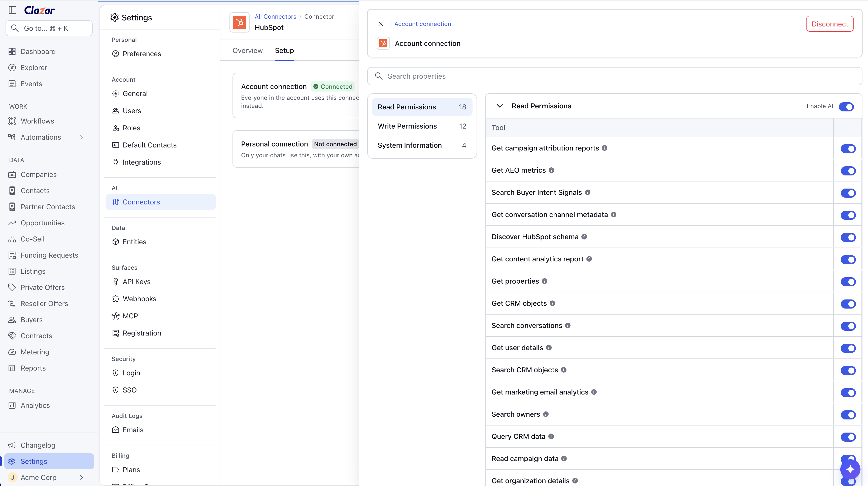Turn off Search CRM objects toggle
Image resolution: width=868 pixels, height=486 pixels.
point(848,370)
